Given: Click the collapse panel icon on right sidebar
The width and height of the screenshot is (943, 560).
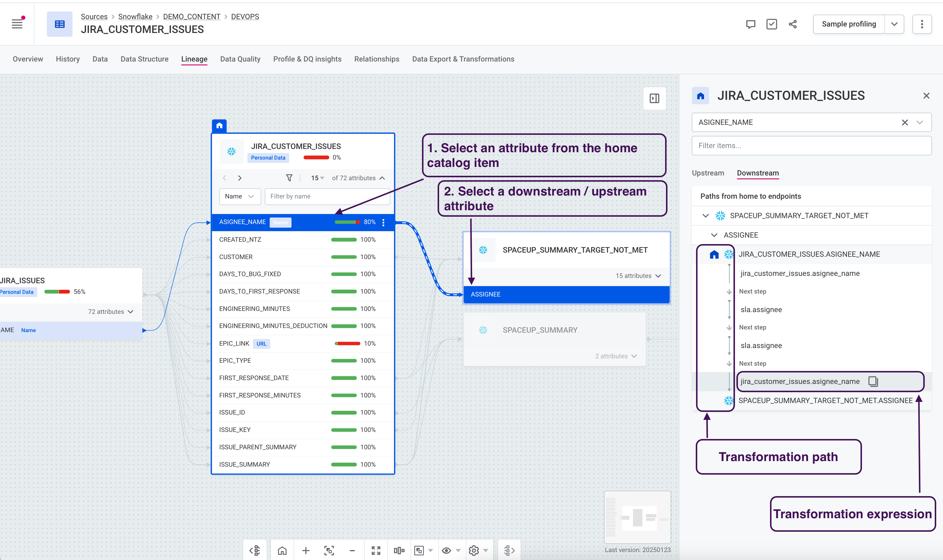Looking at the screenshot, I should [654, 99].
